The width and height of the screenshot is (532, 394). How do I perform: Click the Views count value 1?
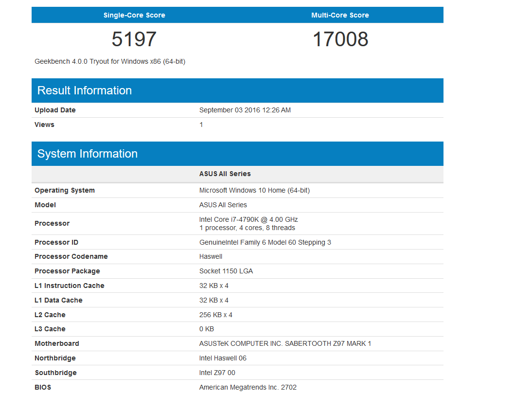click(201, 125)
